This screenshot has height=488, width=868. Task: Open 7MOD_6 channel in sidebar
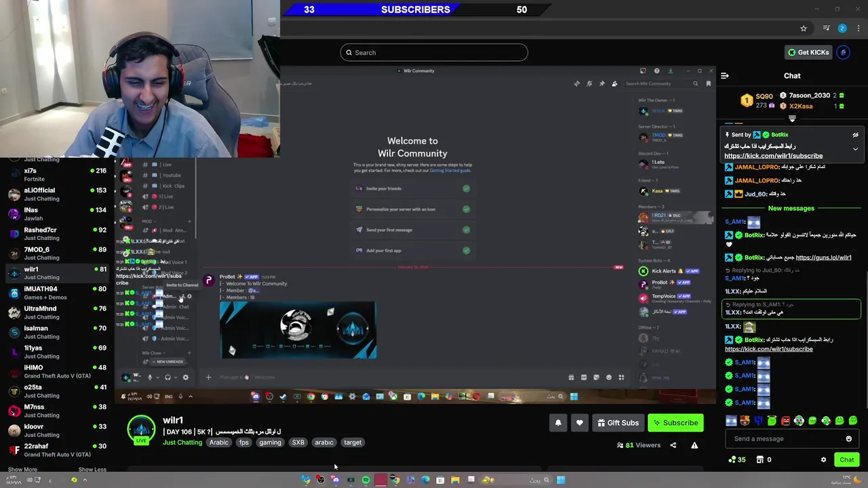pos(57,253)
